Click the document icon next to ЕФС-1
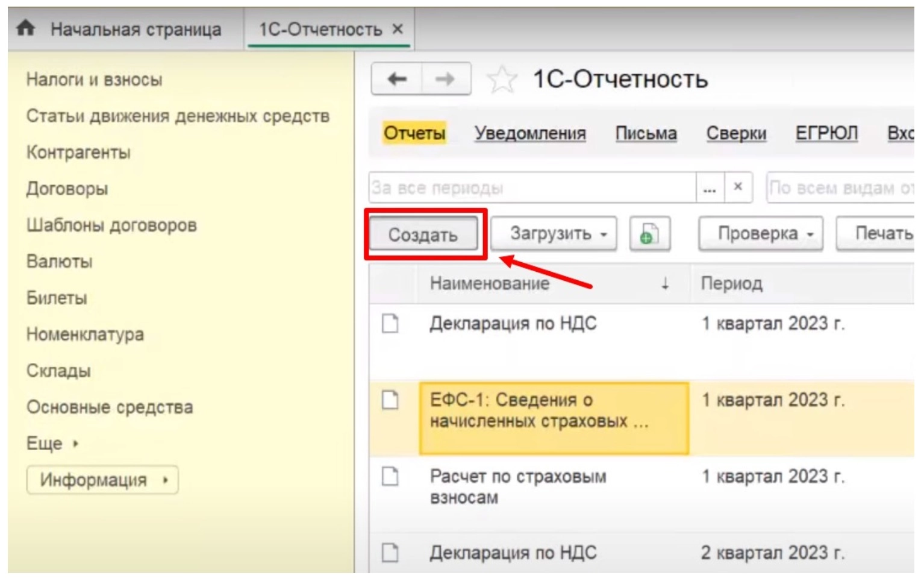924x584 pixels. point(390,400)
